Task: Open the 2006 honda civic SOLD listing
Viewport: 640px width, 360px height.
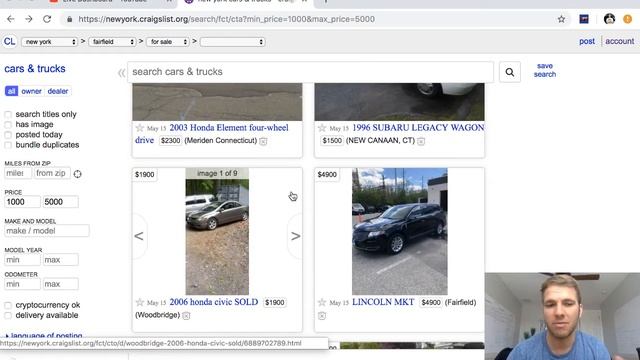Action: pyautogui.click(x=214, y=302)
